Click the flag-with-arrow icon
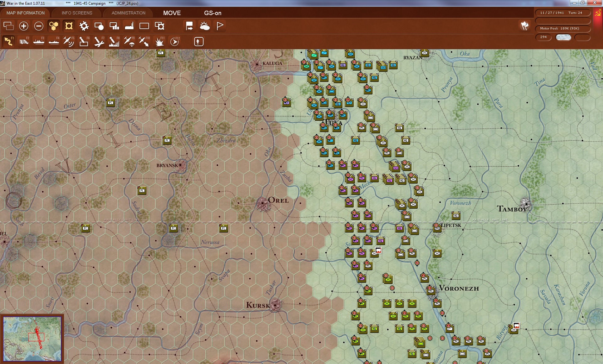The image size is (603, 364). coord(189,26)
